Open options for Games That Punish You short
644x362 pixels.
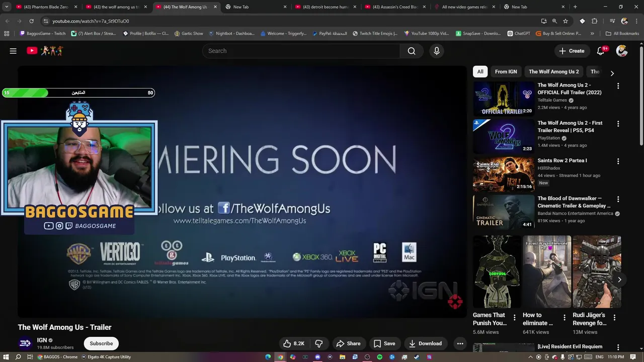[514, 317]
